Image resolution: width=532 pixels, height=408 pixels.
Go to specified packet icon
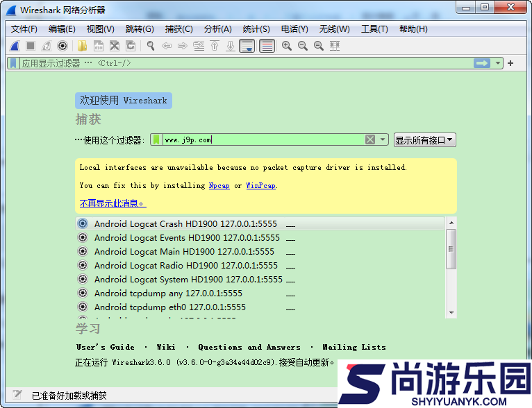point(199,46)
